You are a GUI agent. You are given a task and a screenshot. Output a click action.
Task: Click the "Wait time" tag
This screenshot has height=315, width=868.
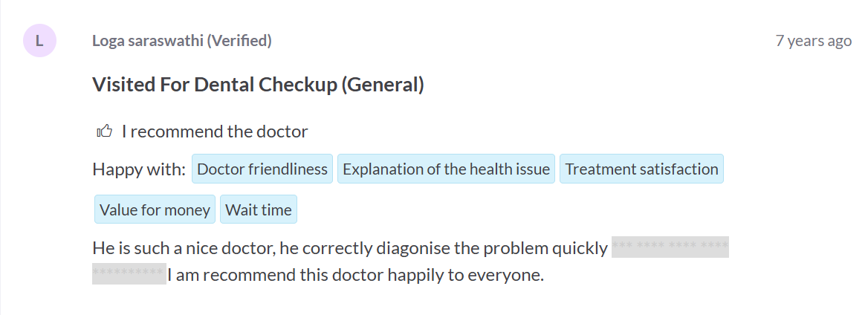tap(259, 210)
